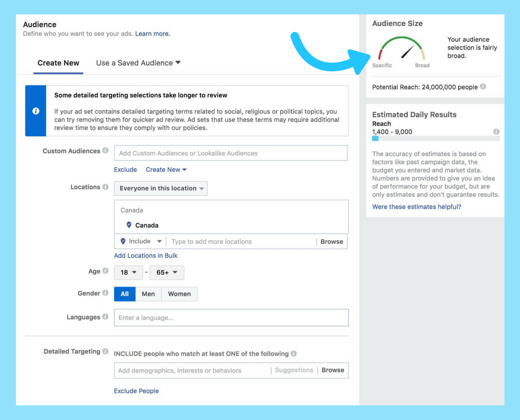Click the audience size gauge meter
This screenshot has width=520, height=420.
(x=402, y=48)
